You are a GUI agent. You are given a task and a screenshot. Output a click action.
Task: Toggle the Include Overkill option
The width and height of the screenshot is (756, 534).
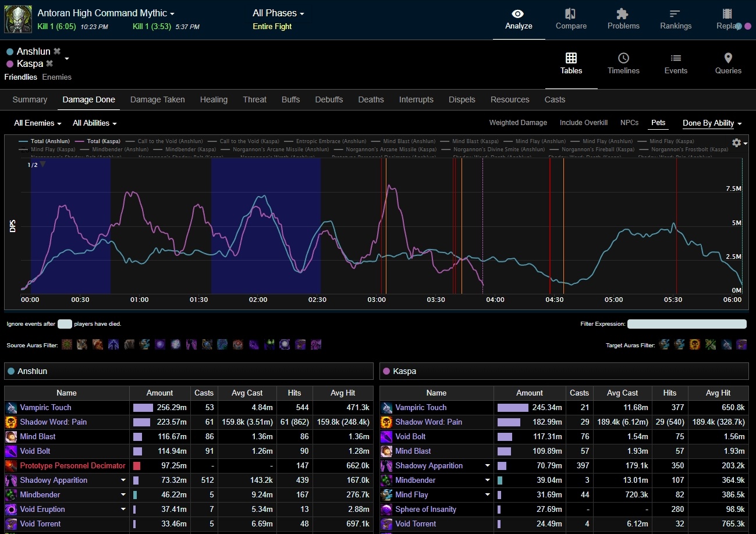click(x=583, y=123)
